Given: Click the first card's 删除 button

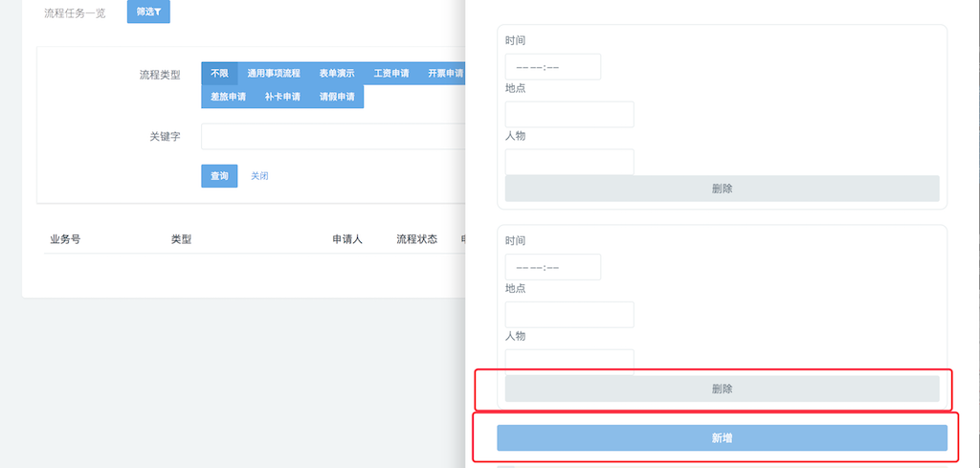Looking at the screenshot, I should coord(722,189).
